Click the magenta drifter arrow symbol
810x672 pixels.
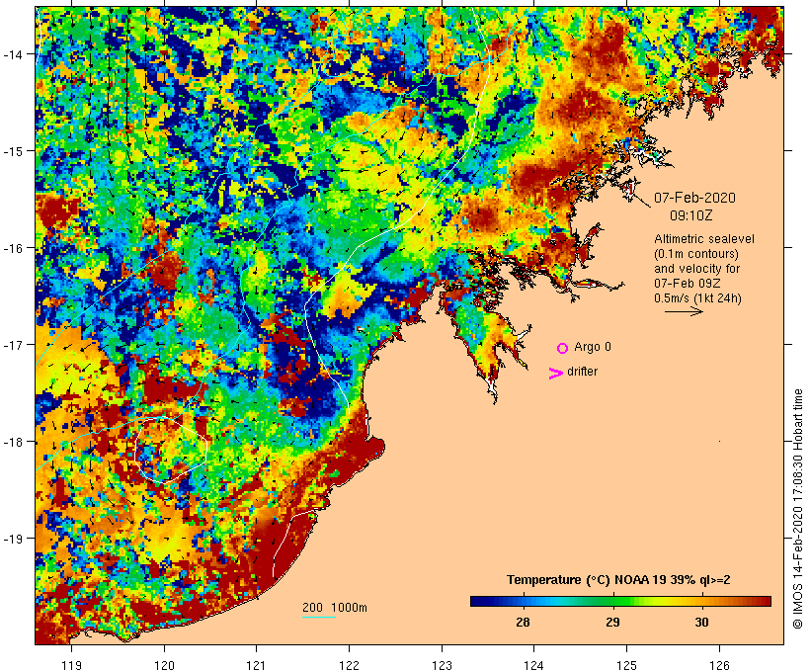pyautogui.click(x=555, y=374)
